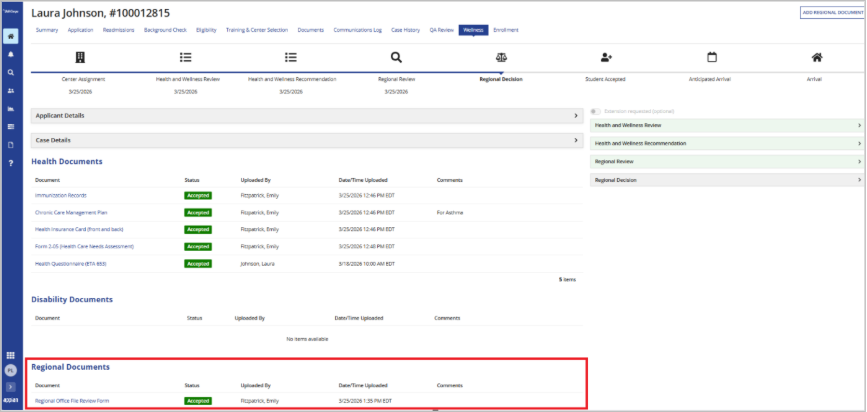This screenshot has height=412, width=867.
Task: Go to the Eligibility tab
Action: [206, 30]
